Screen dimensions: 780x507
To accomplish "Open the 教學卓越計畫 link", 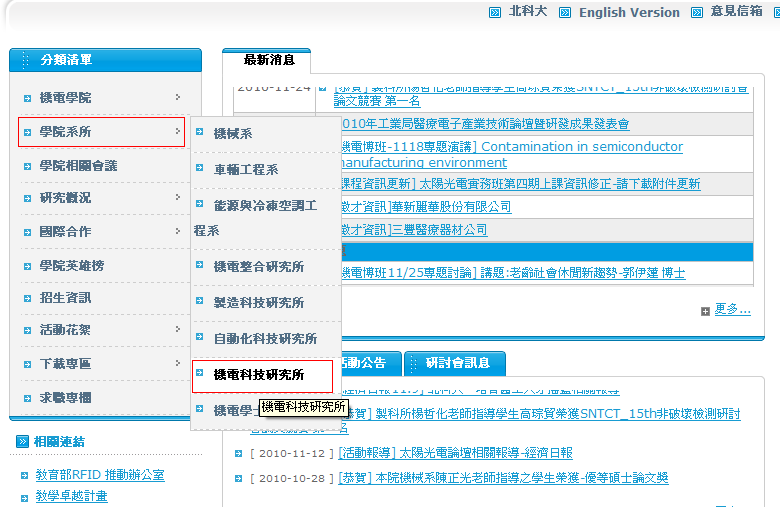I will (72, 496).
